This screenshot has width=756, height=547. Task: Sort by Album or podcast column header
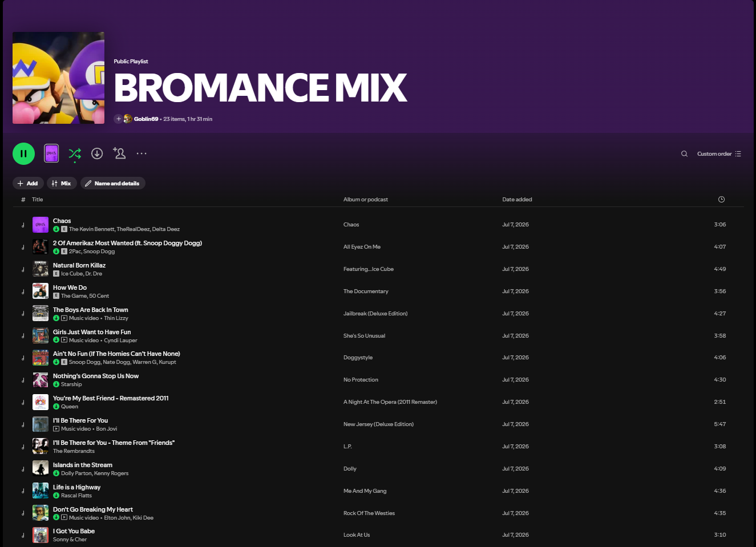click(366, 200)
